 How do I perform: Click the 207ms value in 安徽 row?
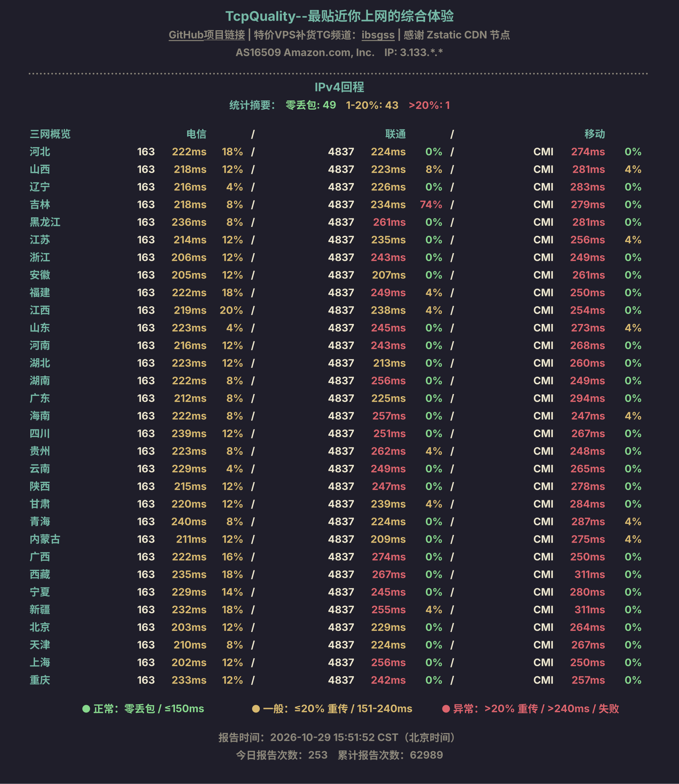point(389,275)
